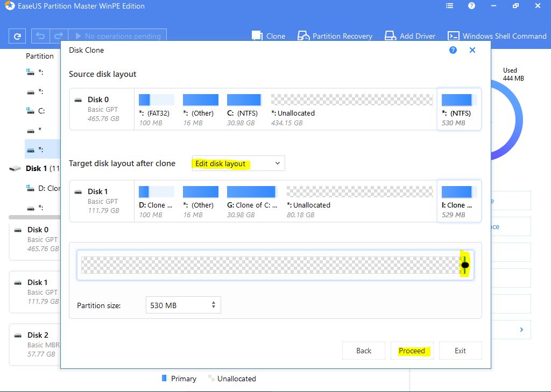Click the Exit button
This screenshot has width=551, height=392.
tap(460, 351)
